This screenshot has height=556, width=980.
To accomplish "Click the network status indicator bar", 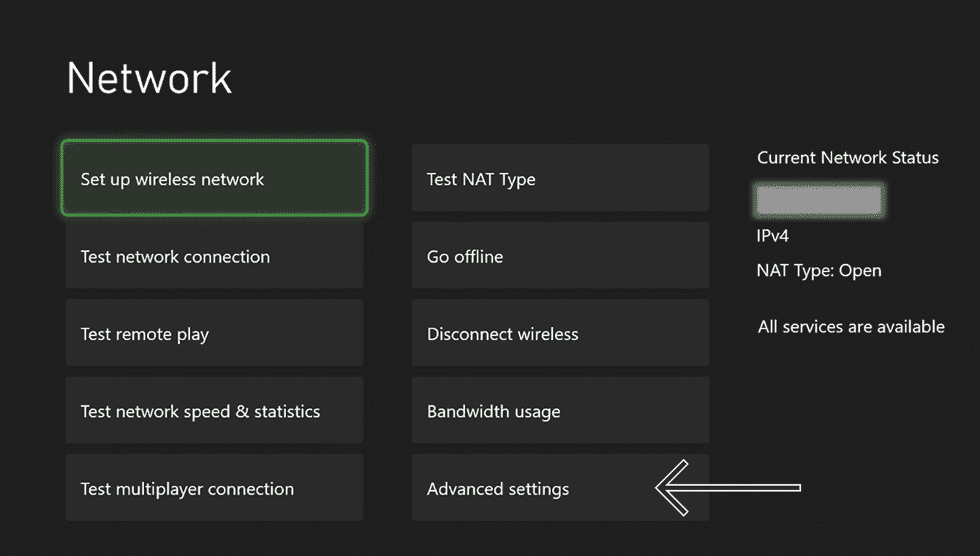I will [818, 198].
